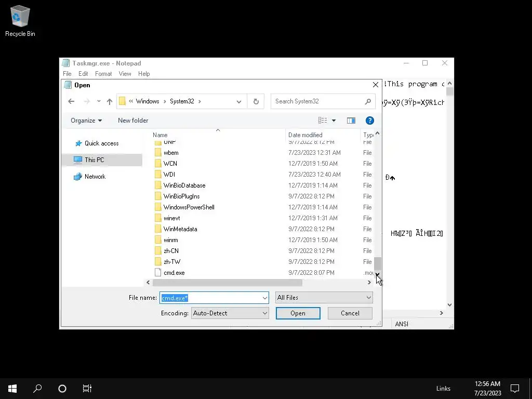Click horizontal scroll left arrow in file list
This screenshot has width=532, height=399.
point(148,282)
